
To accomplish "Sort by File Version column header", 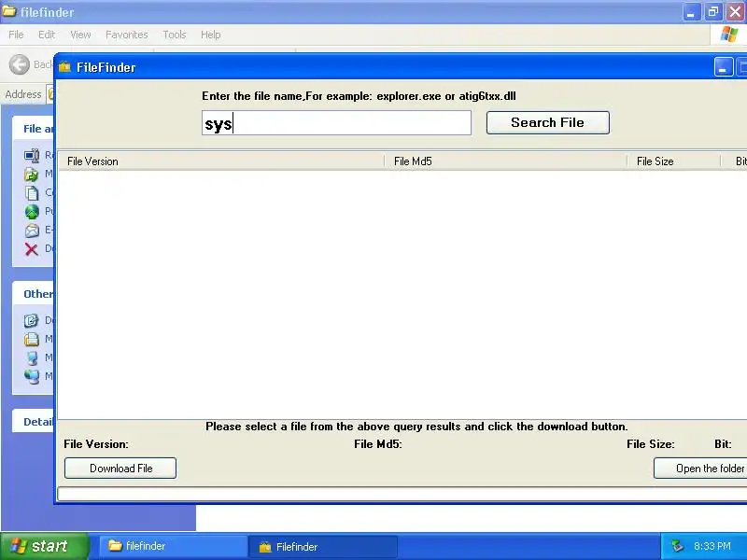I will pyautogui.click(x=220, y=161).
